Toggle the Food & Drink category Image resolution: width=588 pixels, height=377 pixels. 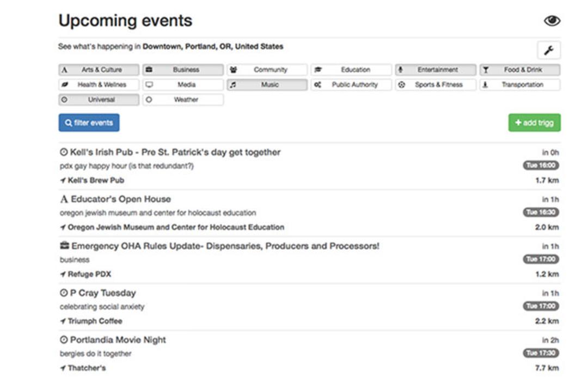coord(520,70)
